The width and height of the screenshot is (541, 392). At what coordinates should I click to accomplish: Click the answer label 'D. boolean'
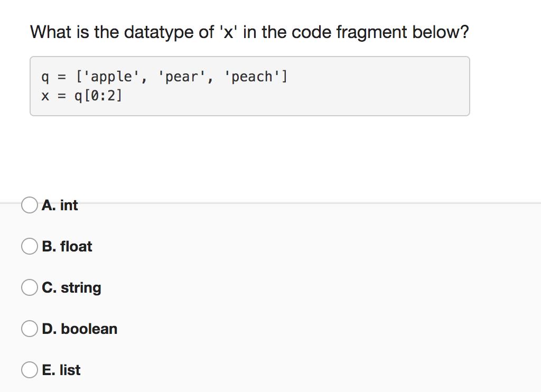click(x=79, y=329)
